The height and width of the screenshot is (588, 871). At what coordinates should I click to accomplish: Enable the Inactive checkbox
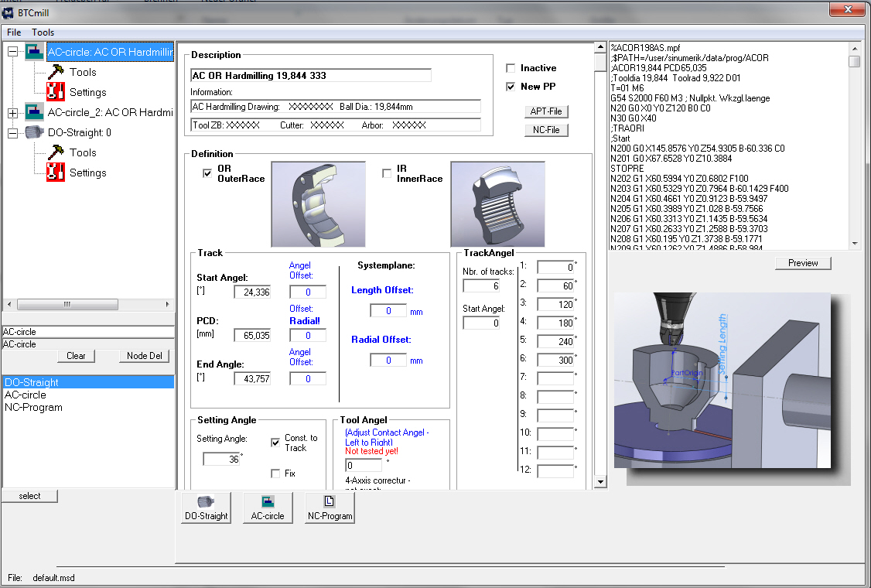point(511,68)
